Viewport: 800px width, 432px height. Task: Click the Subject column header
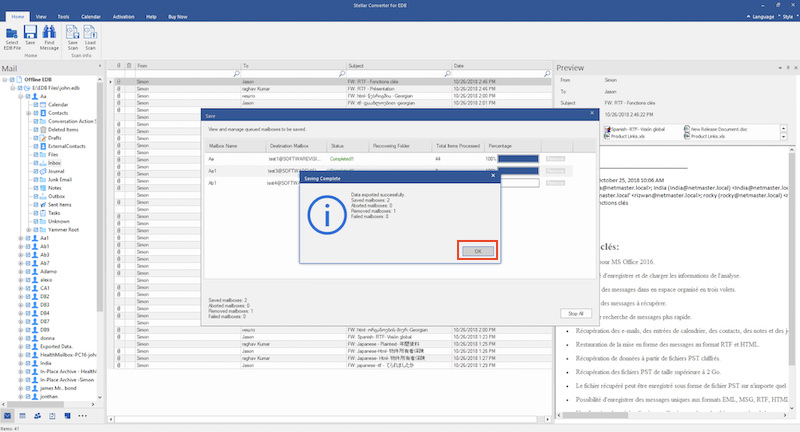(398, 66)
